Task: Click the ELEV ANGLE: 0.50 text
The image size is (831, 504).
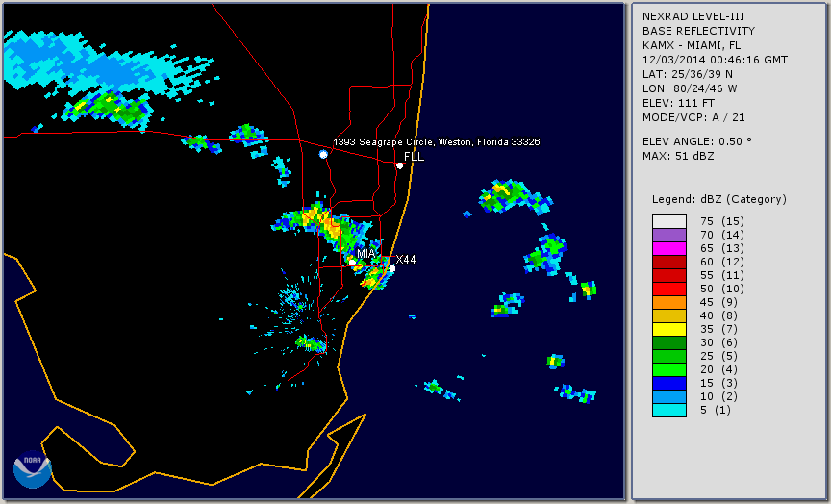Action: click(x=697, y=141)
